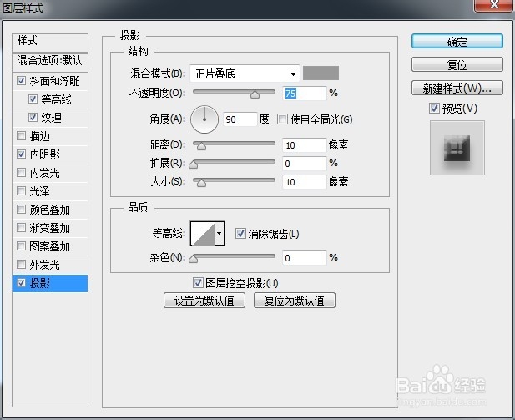Click the 大小 slider handle

point(201,183)
